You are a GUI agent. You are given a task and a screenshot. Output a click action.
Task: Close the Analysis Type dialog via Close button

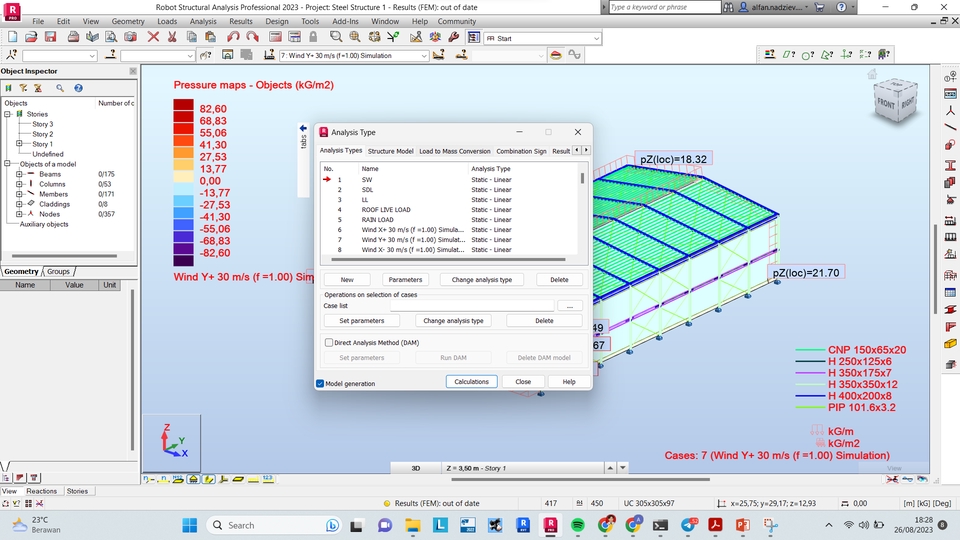(523, 381)
